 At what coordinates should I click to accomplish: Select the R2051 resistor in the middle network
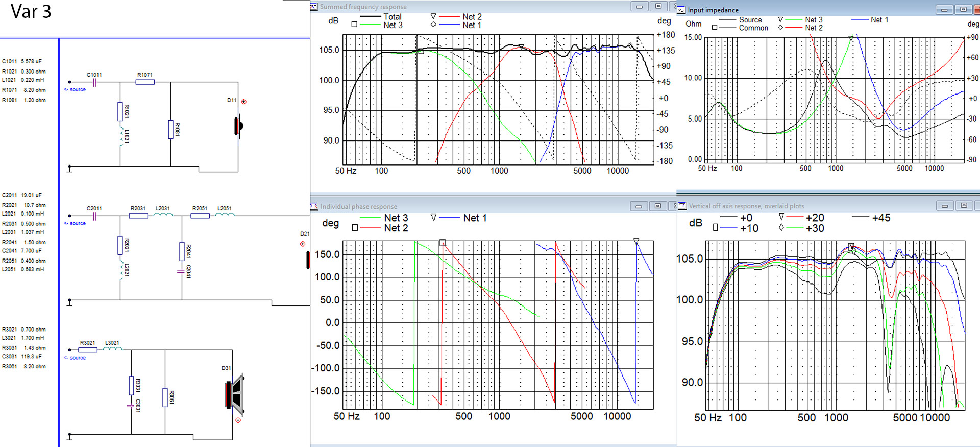[x=200, y=216]
